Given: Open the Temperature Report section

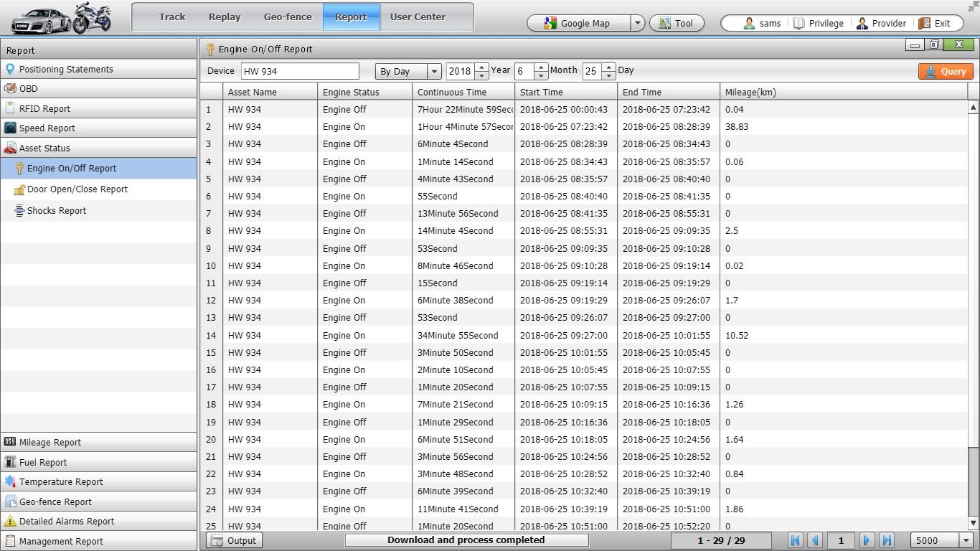Looking at the screenshot, I should (x=99, y=482).
